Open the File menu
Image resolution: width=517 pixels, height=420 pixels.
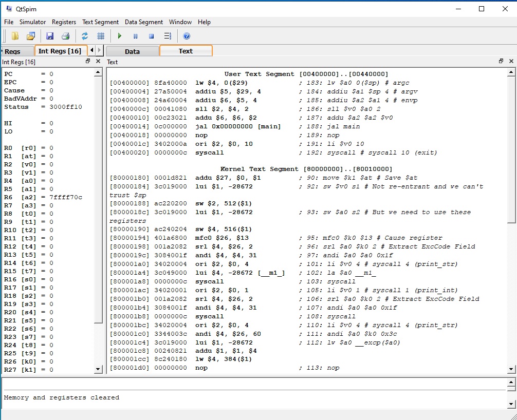click(x=9, y=22)
